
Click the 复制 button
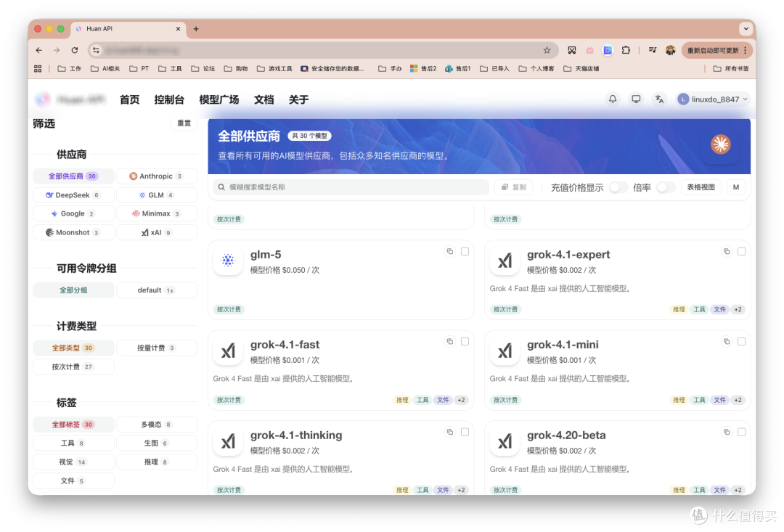coord(514,187)
